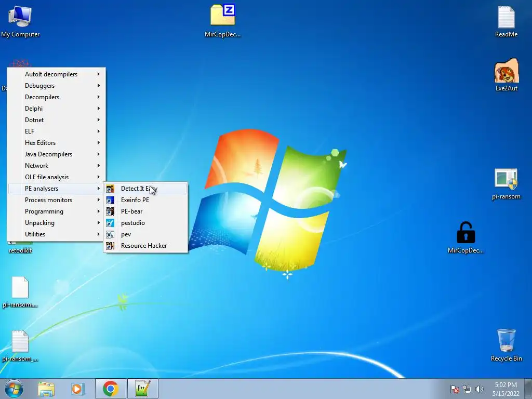This screenshot has height=399, width=532.
Task: Open the clock showing 5:02 PM
Action: pos(506,389)
